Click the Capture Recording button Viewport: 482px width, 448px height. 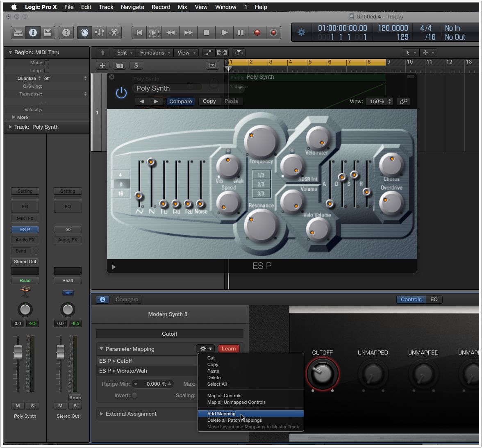click(273, 33)
